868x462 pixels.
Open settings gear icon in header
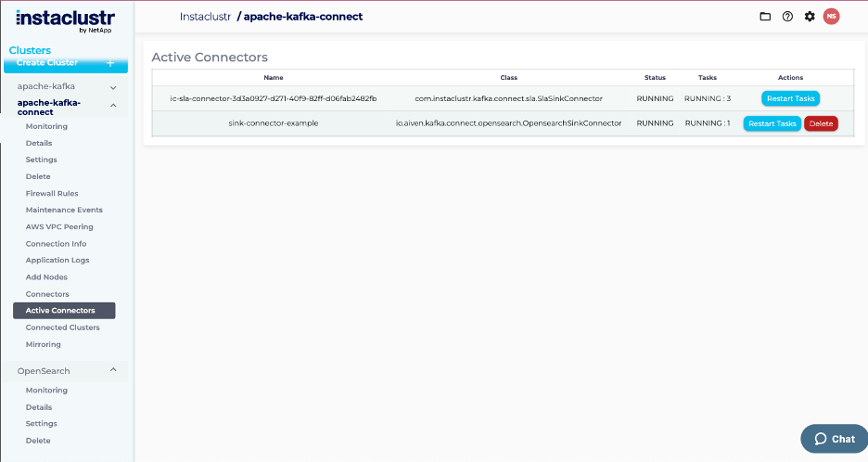(x=810, y=17)
